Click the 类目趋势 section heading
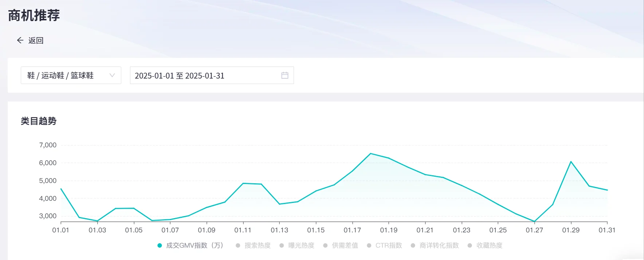 [x=39, y=121]
